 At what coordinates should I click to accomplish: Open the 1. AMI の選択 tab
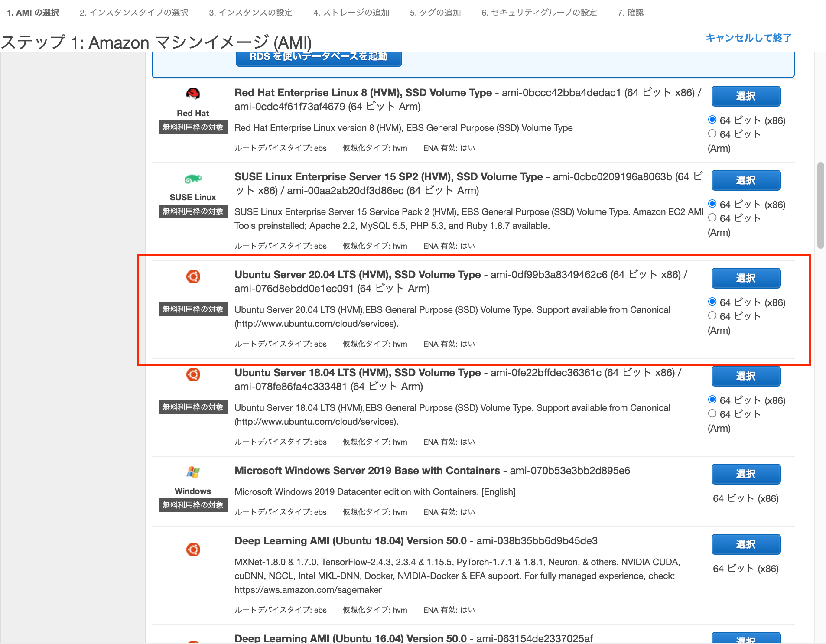click(33, 13)
